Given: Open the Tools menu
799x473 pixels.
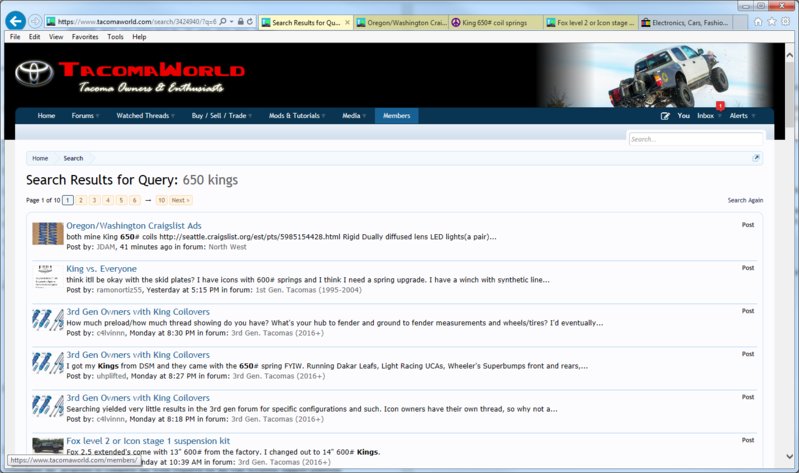Looking at the screenshot, I should tap(115, 37).
